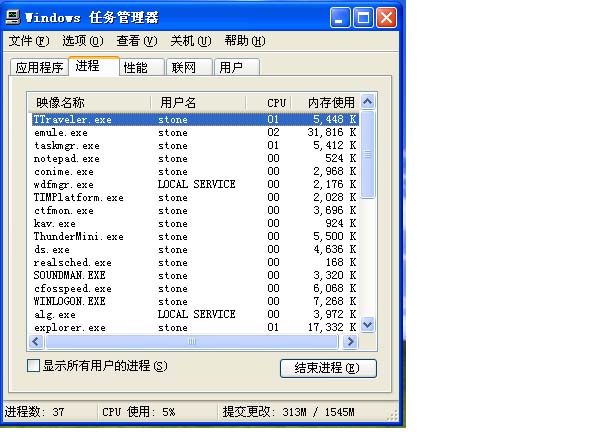Sort by CPU column header
Image resolution: width=600 pixels, height=447 pixels.
point(269,103)
